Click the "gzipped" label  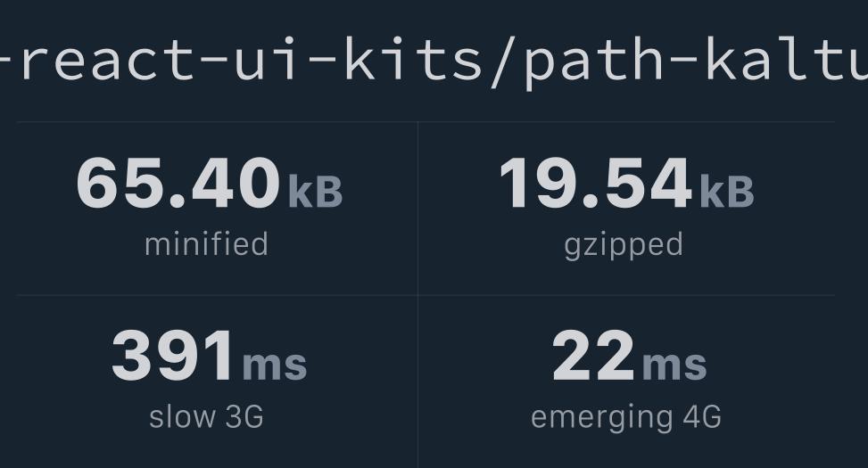tap(624, 247)
